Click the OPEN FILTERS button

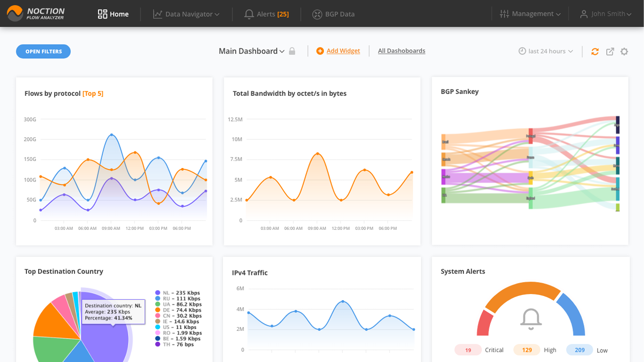coord(43,51)
